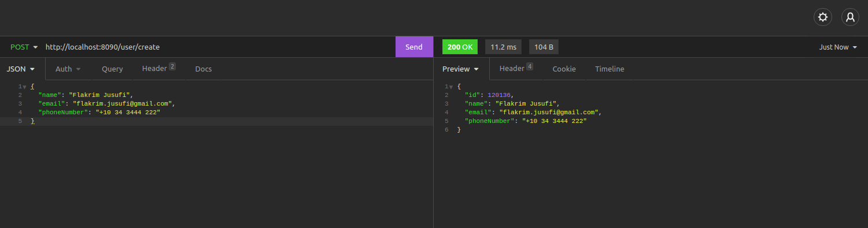Click the closing brace on response line 6
The image size is (868, 228).
[459, 130]
